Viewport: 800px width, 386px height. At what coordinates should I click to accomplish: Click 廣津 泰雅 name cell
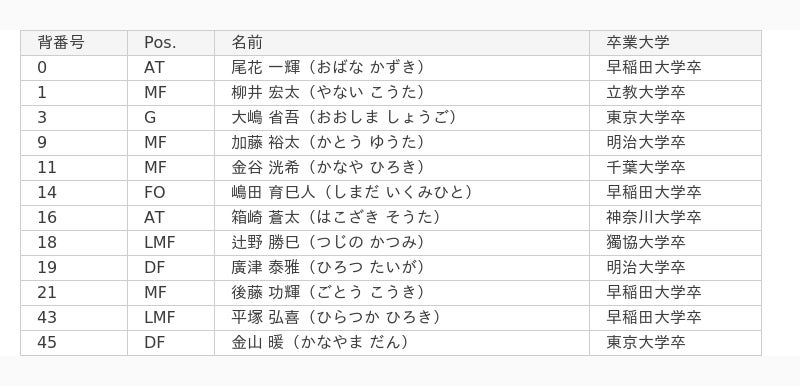point(402,268)
